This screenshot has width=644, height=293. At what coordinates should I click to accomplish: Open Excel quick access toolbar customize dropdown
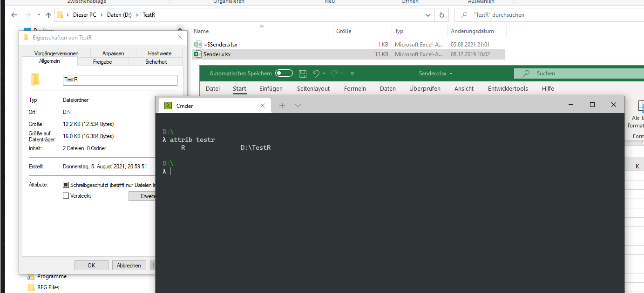click(352, 73)
